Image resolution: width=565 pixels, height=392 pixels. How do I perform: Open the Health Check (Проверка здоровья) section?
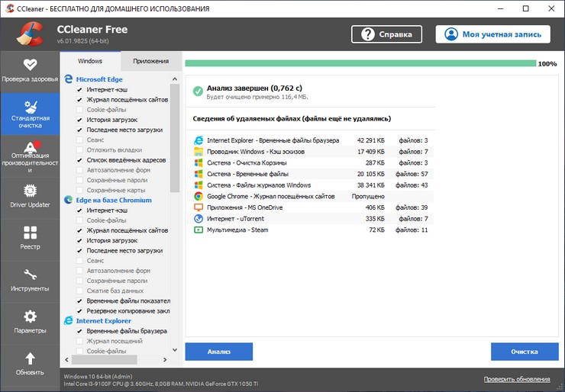click(30, 72)
